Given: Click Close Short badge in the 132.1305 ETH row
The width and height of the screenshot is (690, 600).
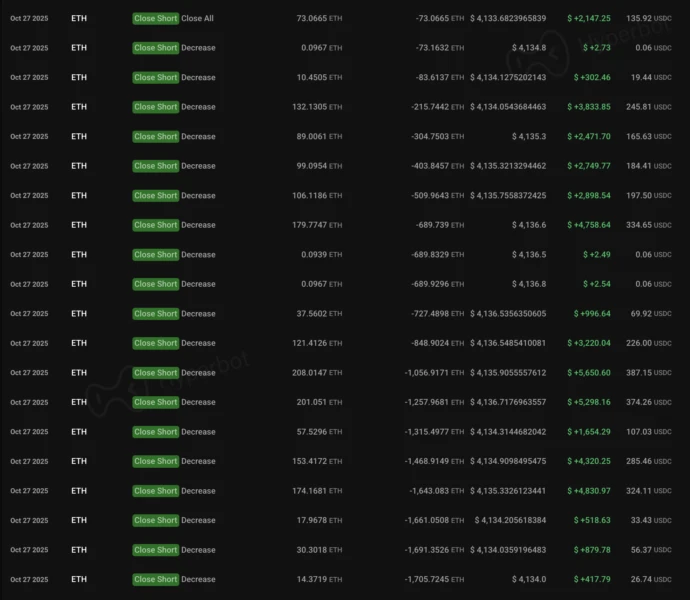Looking at the screenshot, I should coord(155,107).
